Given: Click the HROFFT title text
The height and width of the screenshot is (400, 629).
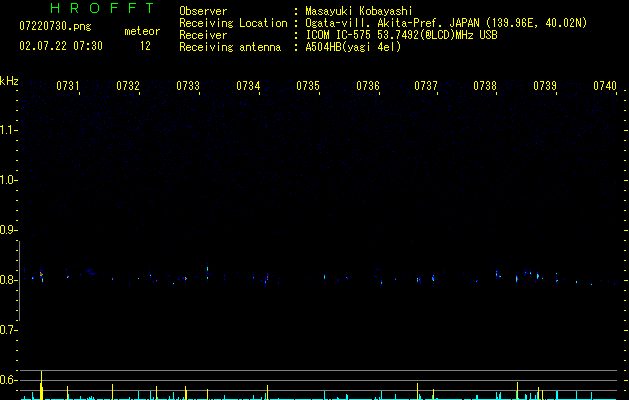Looking at the screenshot, I should 103,8.
